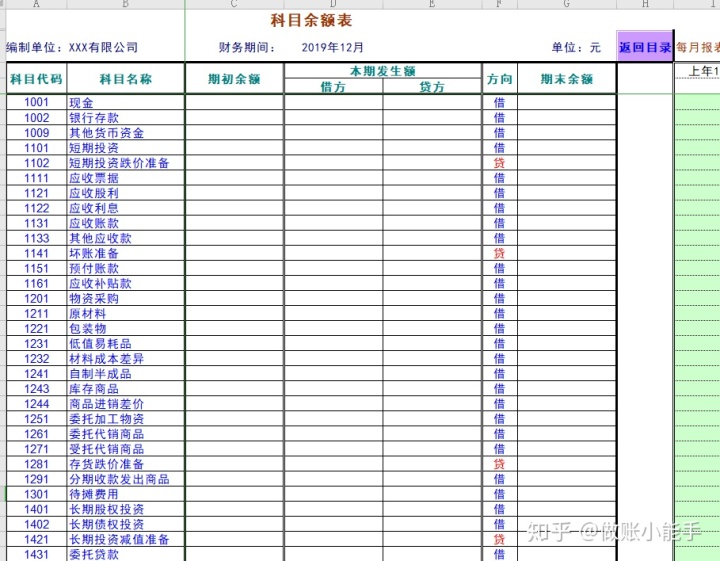Select the account code 1122 cell

36,208
